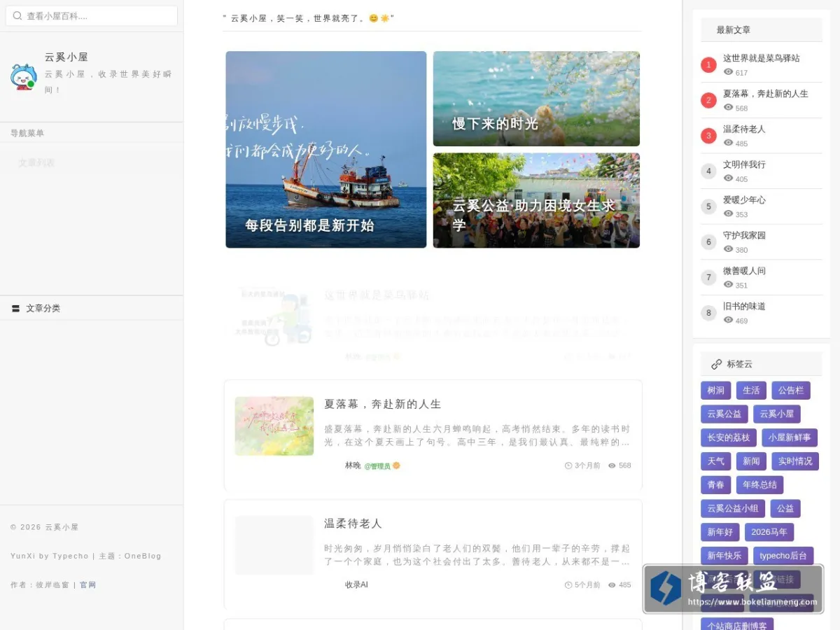Click the eye icon beside 405 views
This screenshot has height=630, width=840.
[728, 178]
